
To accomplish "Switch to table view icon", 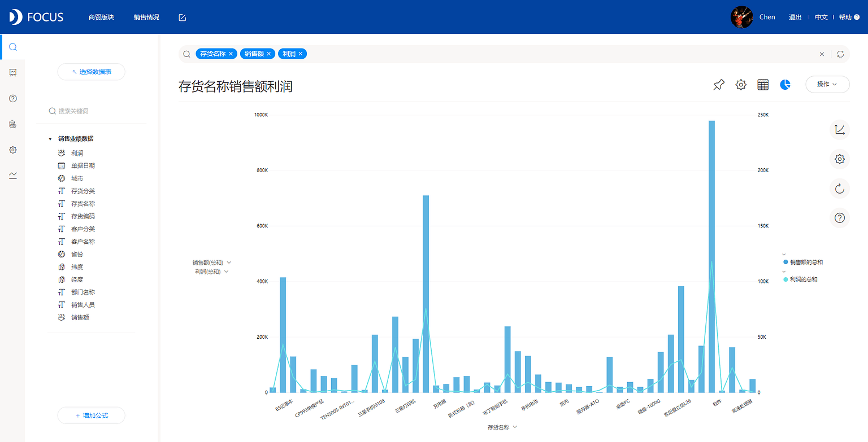I will coord(763,85).
